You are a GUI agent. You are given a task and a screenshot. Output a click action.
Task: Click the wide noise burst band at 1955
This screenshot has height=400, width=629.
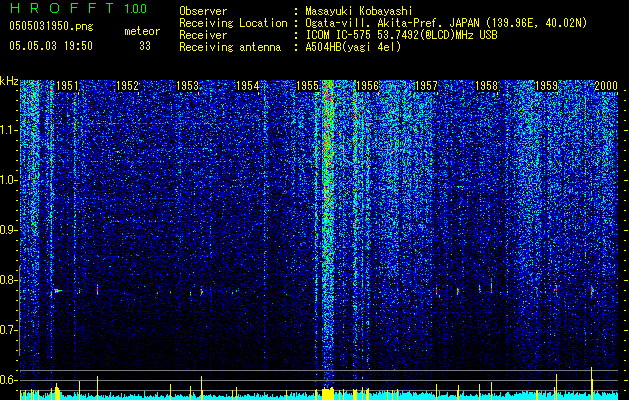point(328,235)
